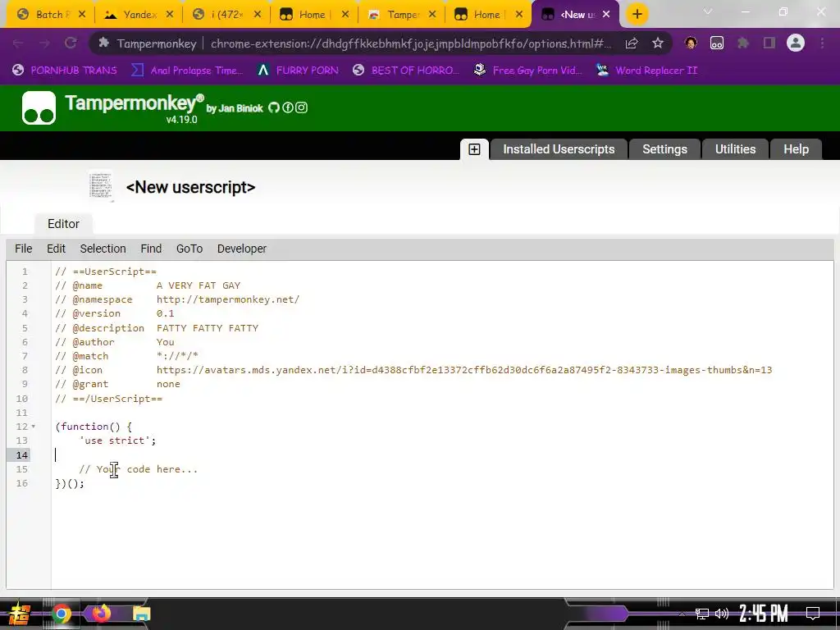Open the Selection menu
Screen dimensions: 840x630
coord(103,249)
